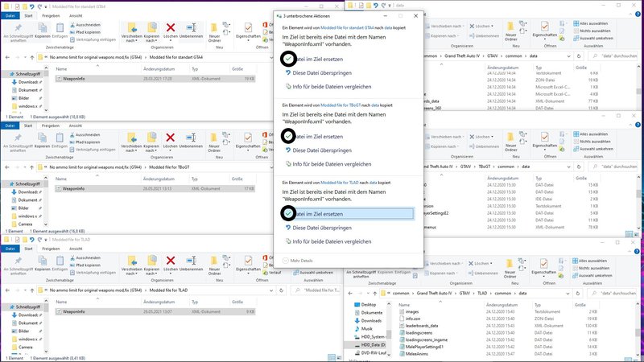644x362 pixels.
Task: Click Einfügen icon in GTA4 mod window
Action: click(60, 29)
